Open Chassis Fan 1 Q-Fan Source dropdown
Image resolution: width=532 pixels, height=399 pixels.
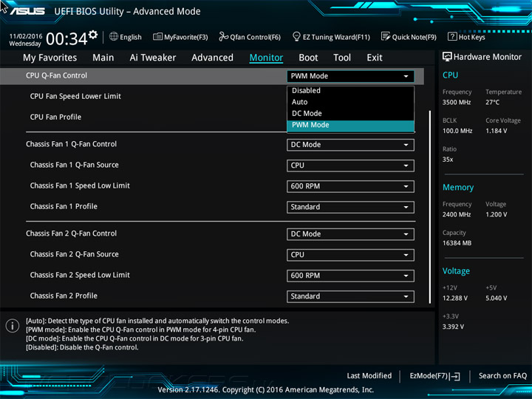(x=350, y=166)
